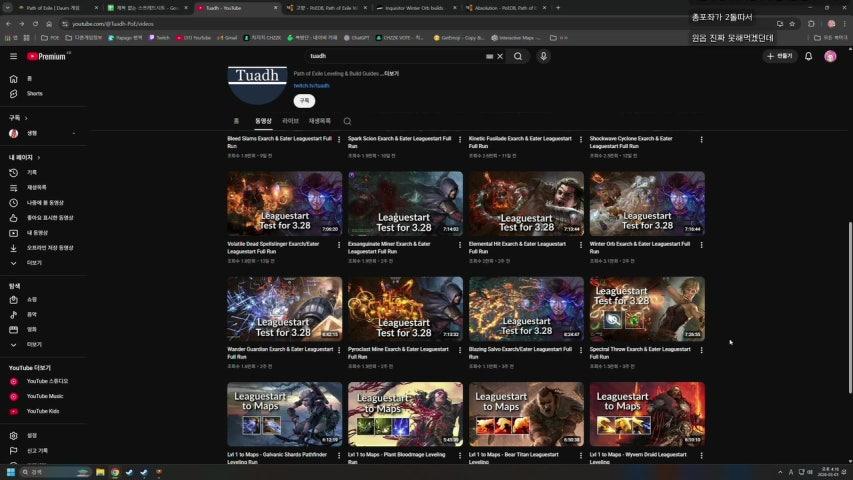Image resolution: width=853 pixels, height=480 pixels.
Task: Expand 더보기 under the 내 페이지 section
Action: tap(33, 263)
